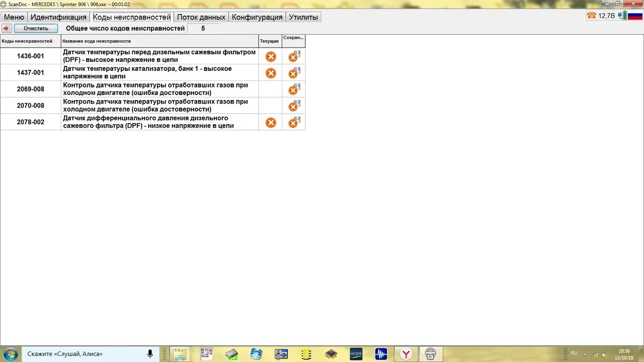
Task: Open the Поток данных tab
Action: pyautogui.click(x=201, y=17)
